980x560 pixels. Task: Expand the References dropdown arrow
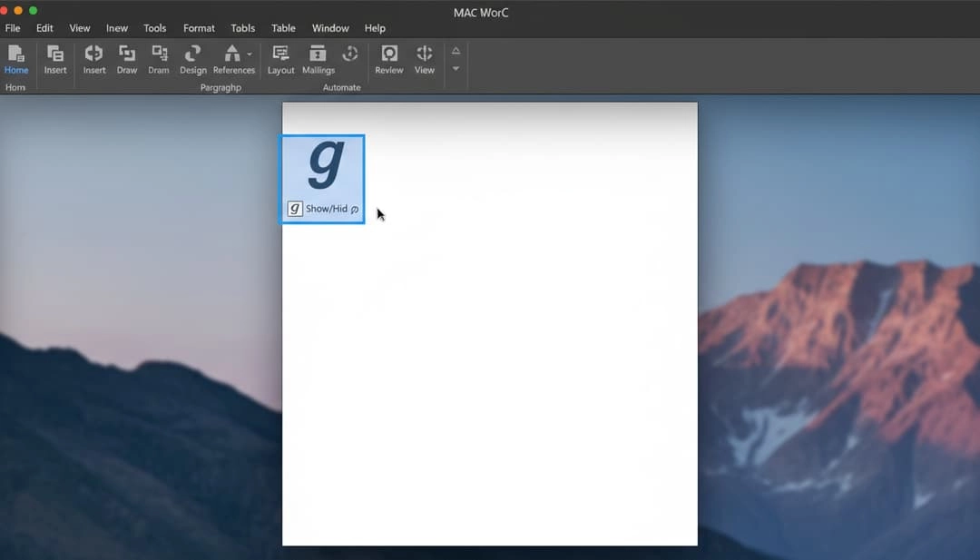[x=250, y=54]
